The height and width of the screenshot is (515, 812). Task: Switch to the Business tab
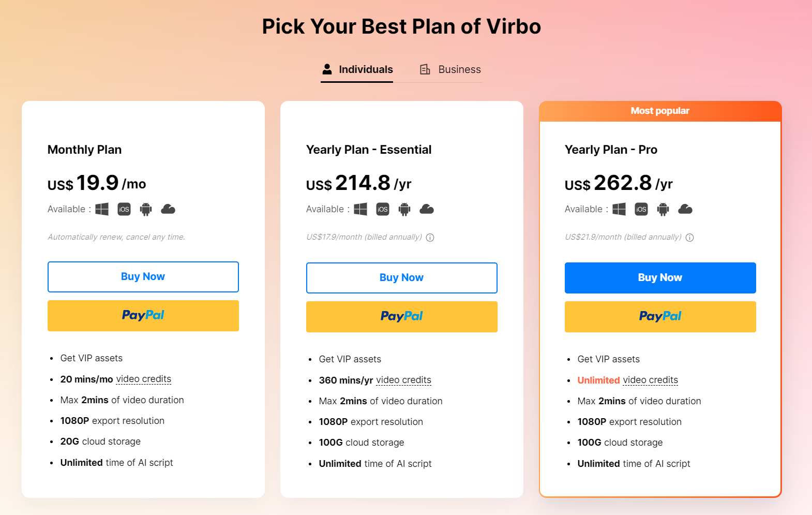[x=459, y=69]
